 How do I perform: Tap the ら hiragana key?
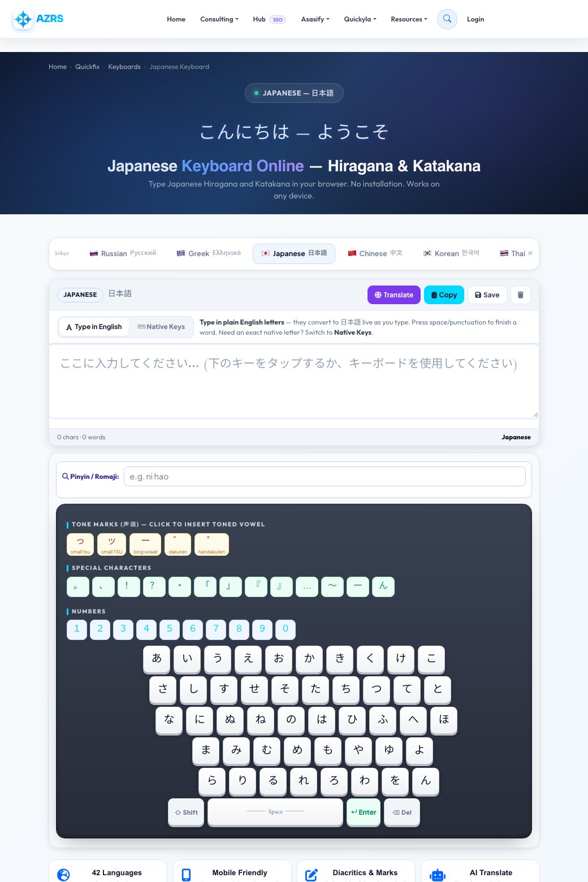[x=212, y=781]
